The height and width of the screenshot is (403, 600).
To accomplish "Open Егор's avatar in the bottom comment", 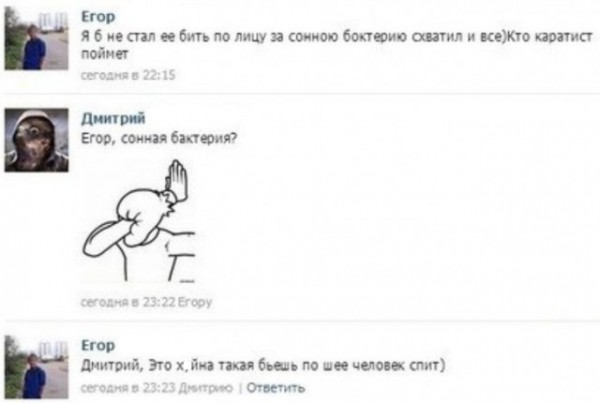I will 36,367.
